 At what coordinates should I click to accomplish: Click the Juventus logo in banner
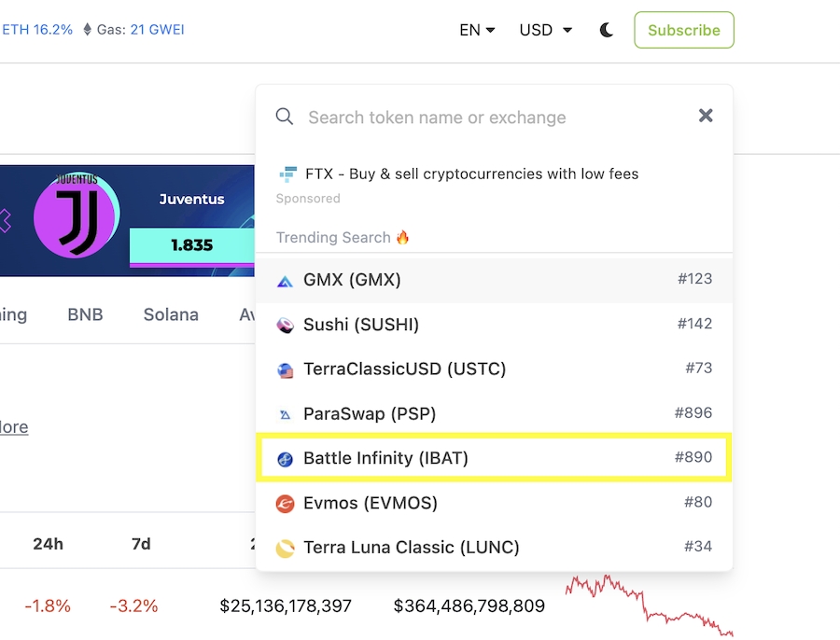[77, 216]
